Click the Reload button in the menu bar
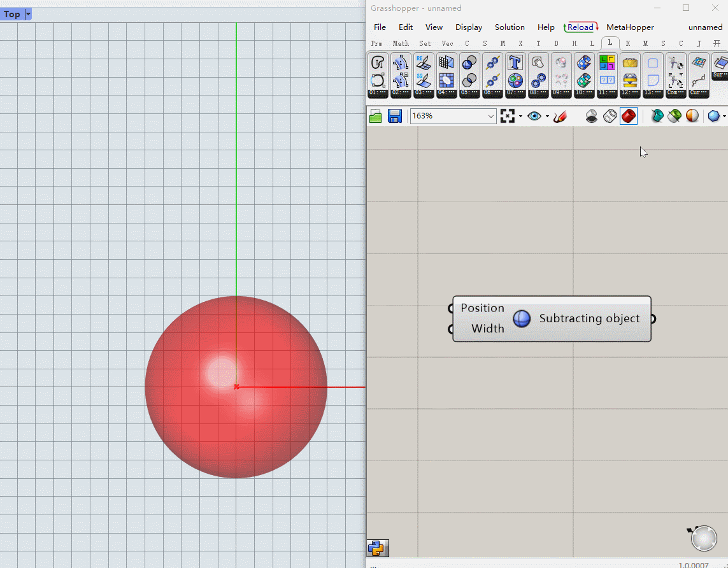 pyautogui.click(x=580, y=27)
